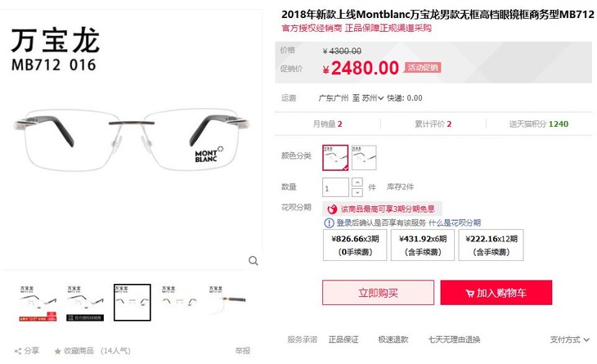The width and height of the screenshot is (597, 364).
Task: Click the magnifier zoom icon on product image
Action: 254,261
